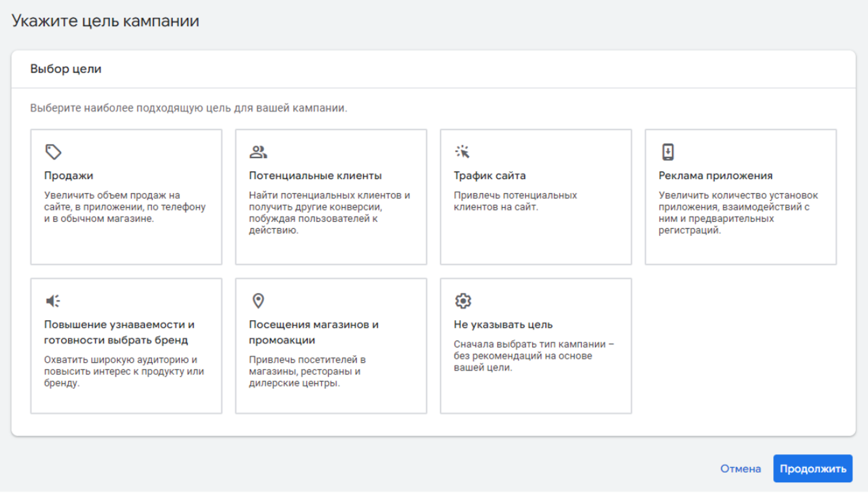Click the no-goal card description text
The width and height of the screenshot is (868, 493).
click(533, 356)
